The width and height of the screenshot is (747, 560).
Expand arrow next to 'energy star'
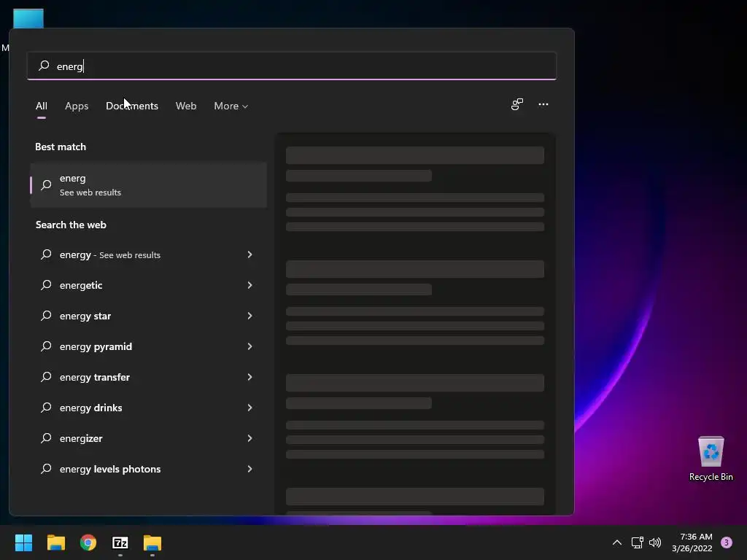249,316
